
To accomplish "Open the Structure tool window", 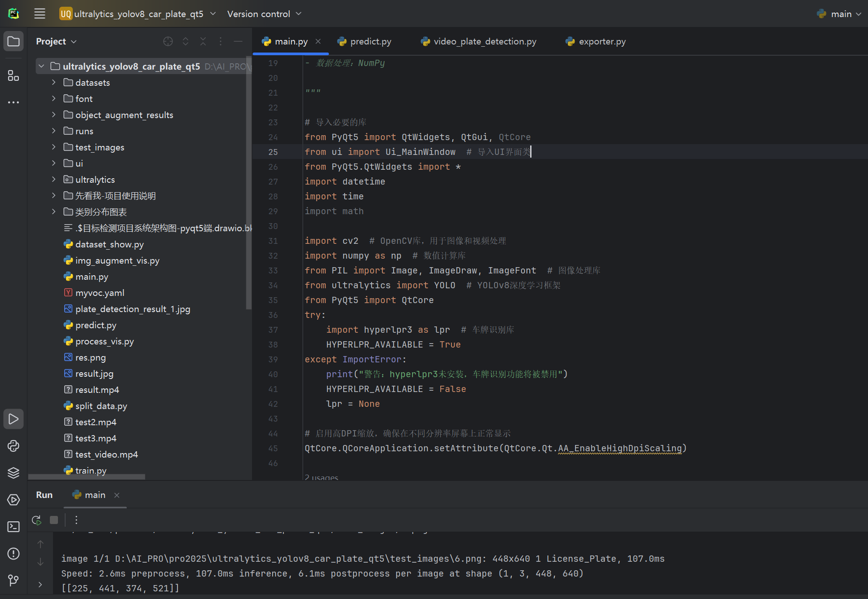I will tap(13, 75).
